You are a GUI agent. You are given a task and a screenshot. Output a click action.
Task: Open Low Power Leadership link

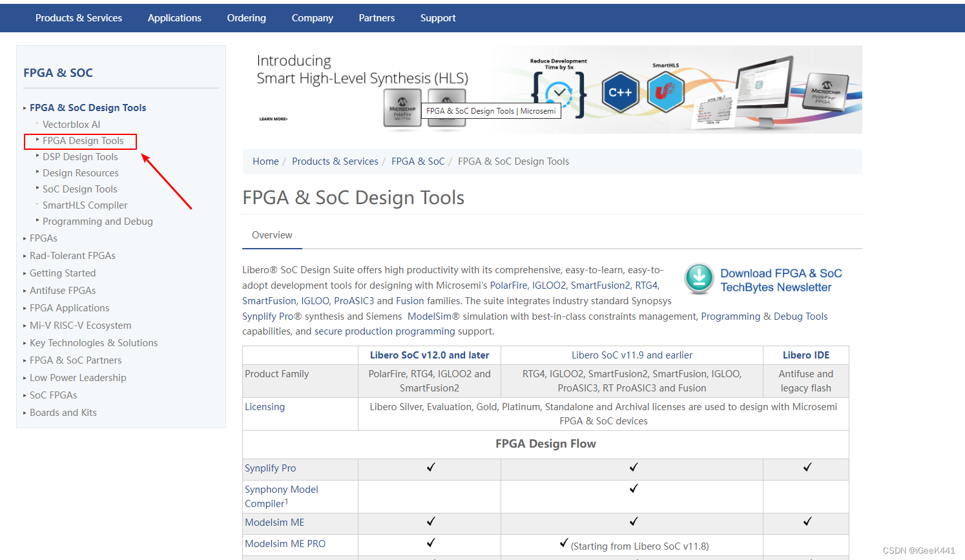[x=78, y=378]
